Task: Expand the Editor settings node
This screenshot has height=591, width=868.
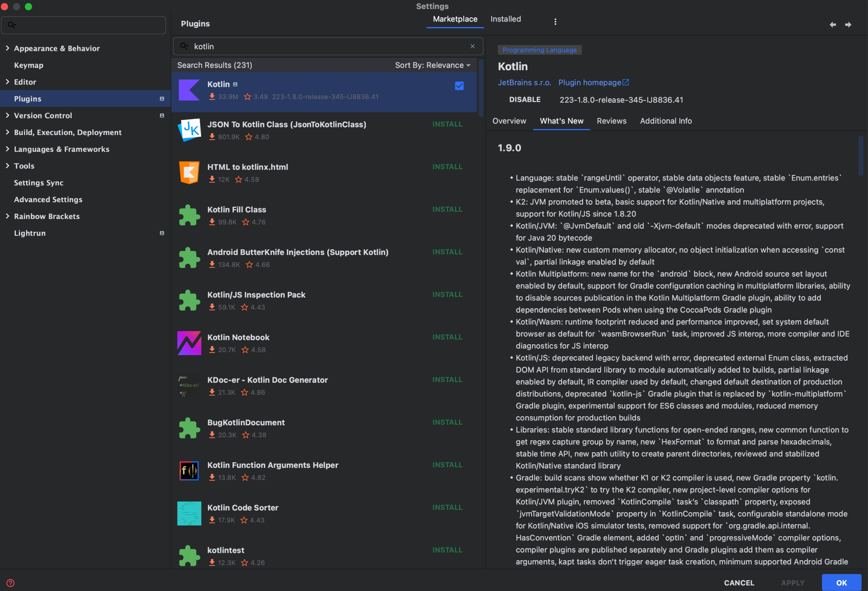Action: click(7, 82)
